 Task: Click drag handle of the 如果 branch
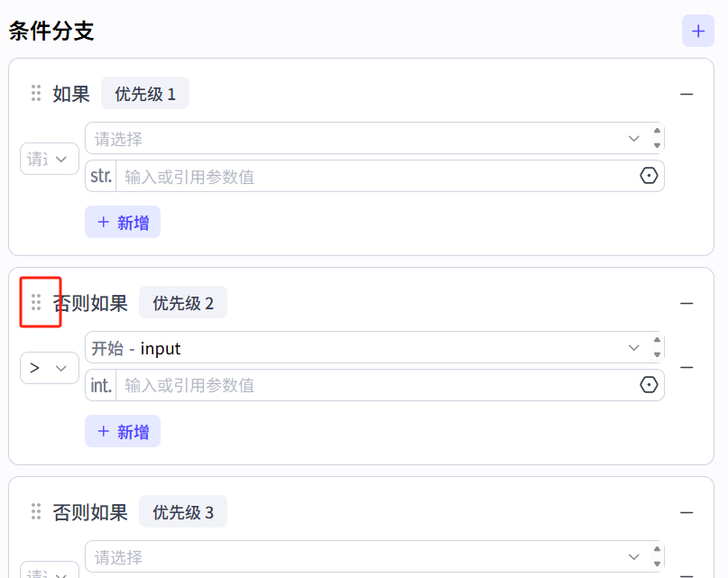click(x=36, y=93)
